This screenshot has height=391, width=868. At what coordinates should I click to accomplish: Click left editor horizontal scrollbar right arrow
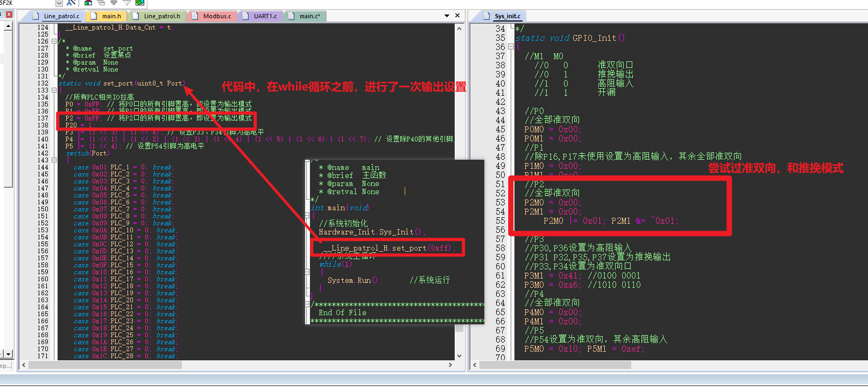[450, 365]
